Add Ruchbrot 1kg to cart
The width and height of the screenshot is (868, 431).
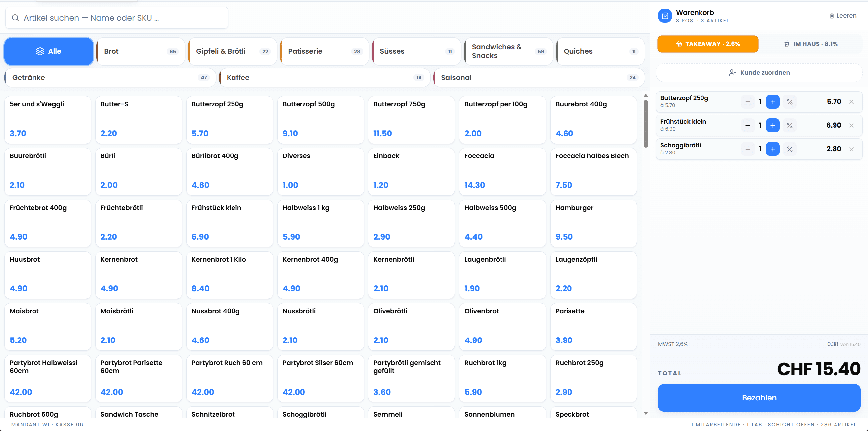click(x=502, y=379)
